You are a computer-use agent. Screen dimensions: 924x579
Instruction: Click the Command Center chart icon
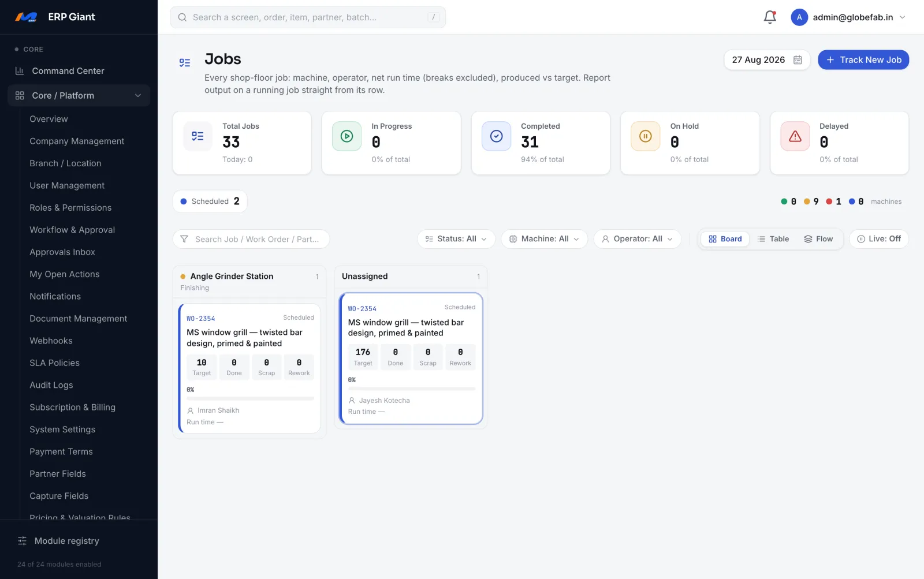20,71
